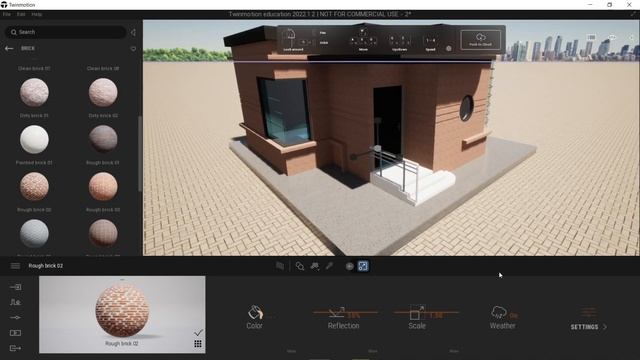Image resolution: width=640 pixels, height=360 pixels.
Task: Select the white Painted brick 01 material
Action: point(34,140)
